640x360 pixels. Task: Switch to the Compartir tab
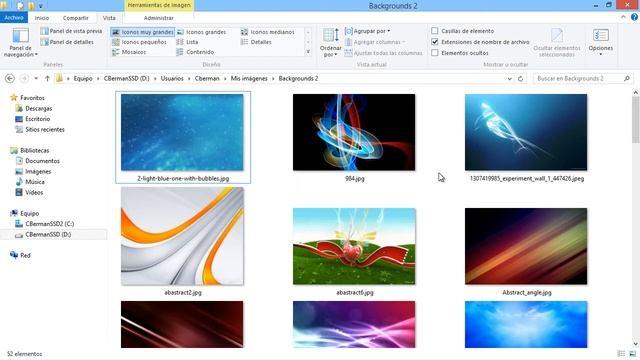76,18
